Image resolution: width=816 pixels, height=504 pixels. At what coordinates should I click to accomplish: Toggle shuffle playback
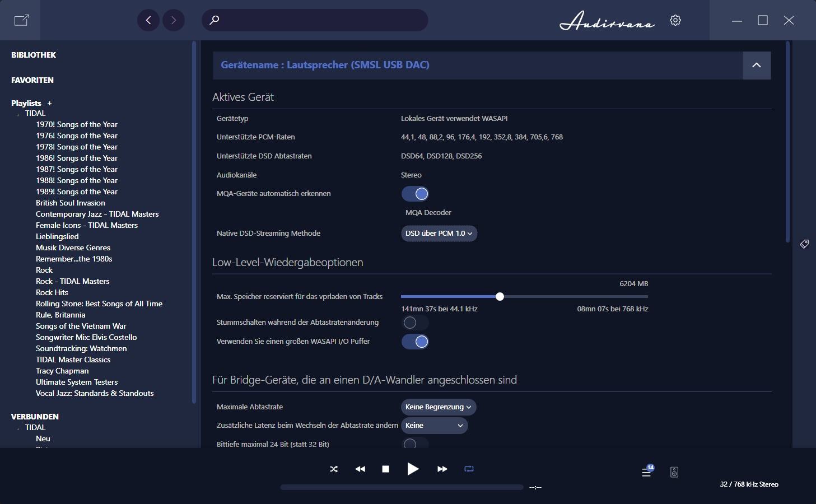tap(334, 469)
